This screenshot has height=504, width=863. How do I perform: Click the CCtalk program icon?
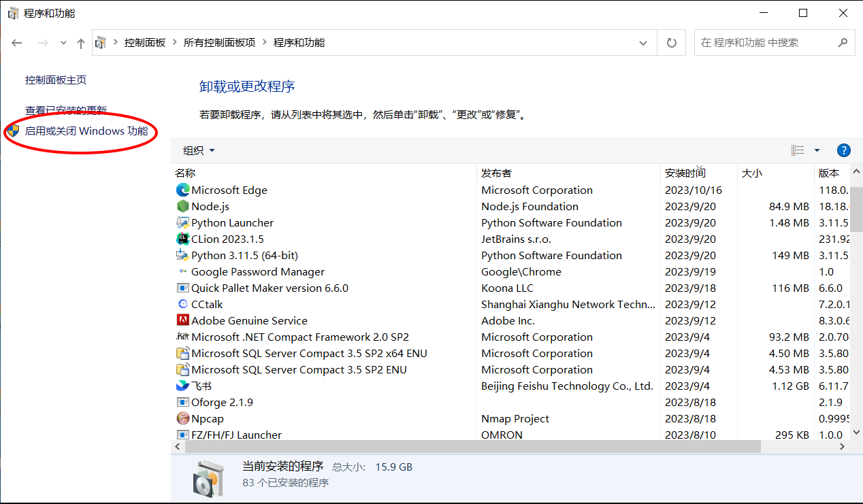coord(182,305)
